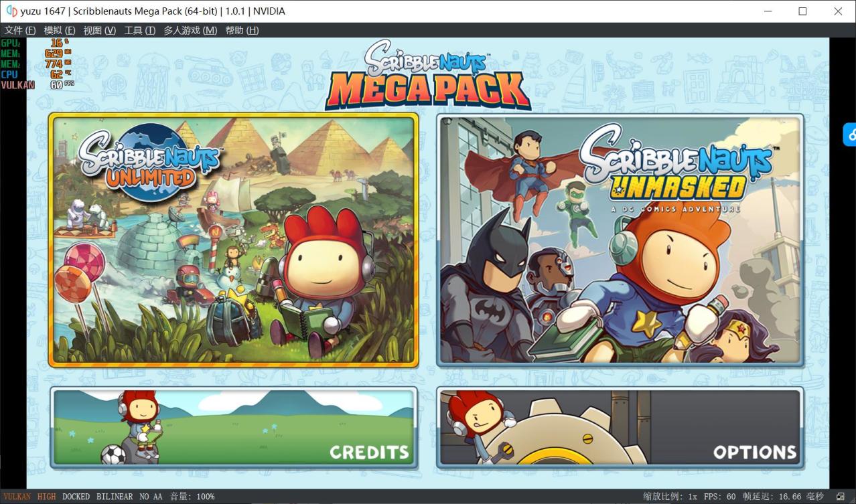
Task: Open the 工具 (Tools) menu
Action: (x=139, y=30)
